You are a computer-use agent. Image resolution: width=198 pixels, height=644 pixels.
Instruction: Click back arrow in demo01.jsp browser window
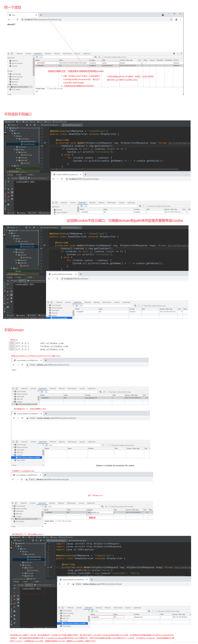pyautogui.click(x=9, y=19)
